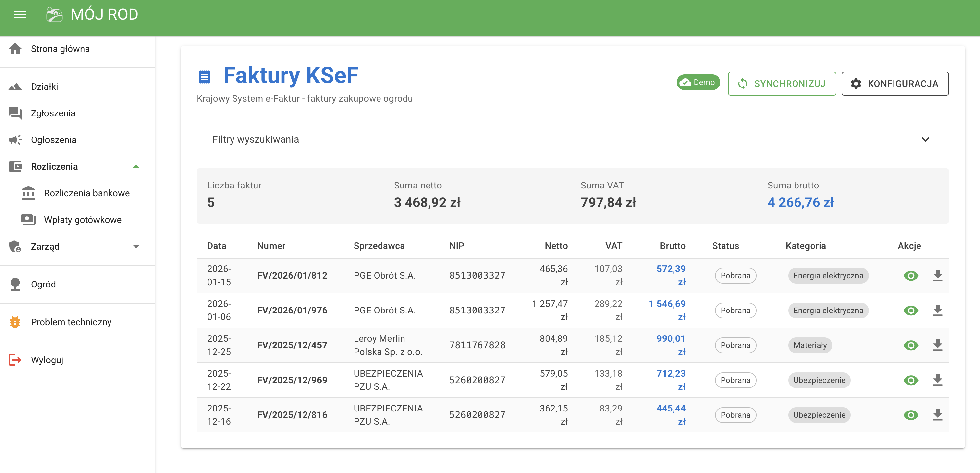Collapse the Rozliczenia sidebar section
Viewport: 980px width, 473px height.
click(x=136, y=166)
